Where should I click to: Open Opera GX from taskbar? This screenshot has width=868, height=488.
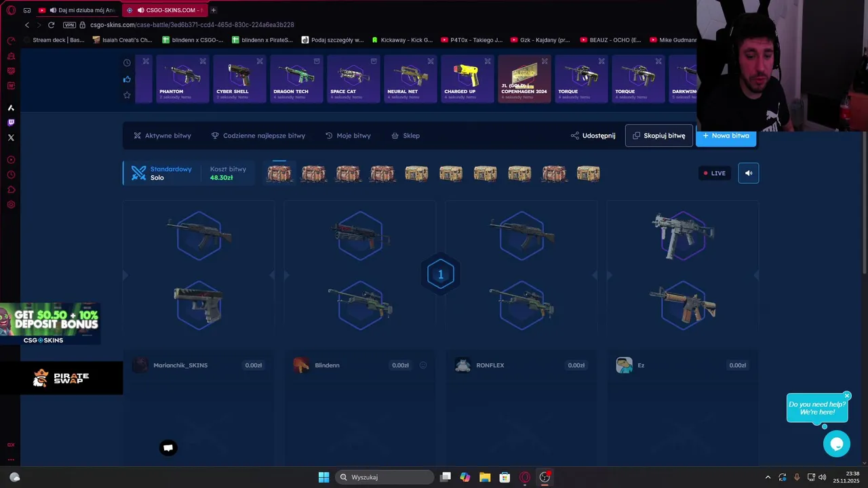[x=525, y=477]
